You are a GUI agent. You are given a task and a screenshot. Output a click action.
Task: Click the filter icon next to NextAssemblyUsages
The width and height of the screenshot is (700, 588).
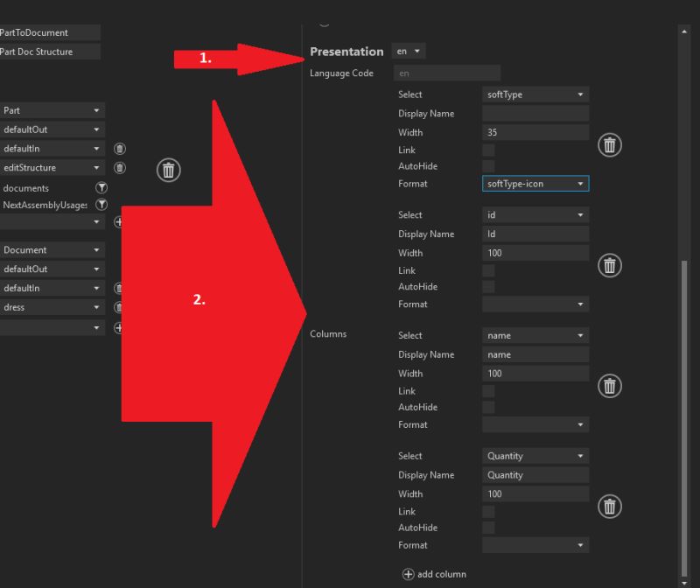103,205
